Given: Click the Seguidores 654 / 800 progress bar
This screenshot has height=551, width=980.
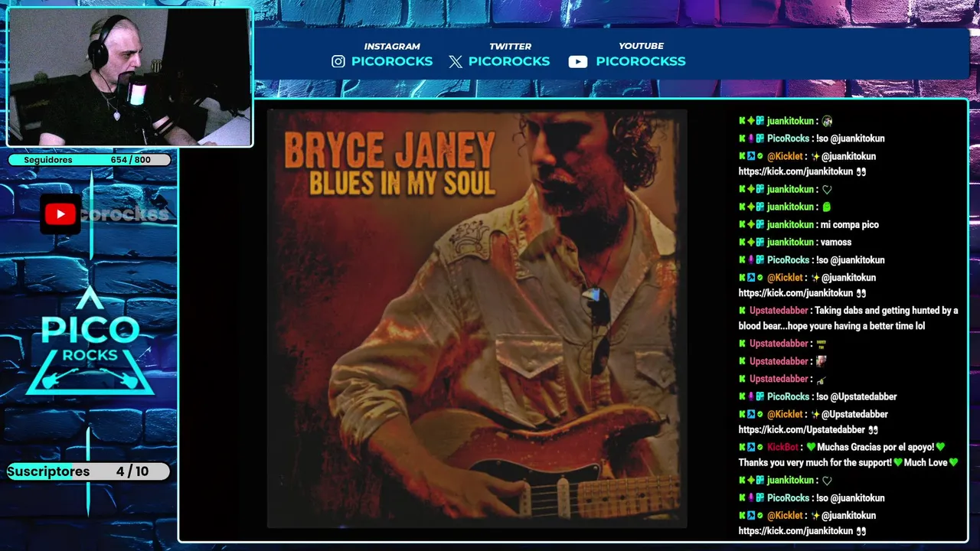Looking at the screenshot, I should pos(90,160).
